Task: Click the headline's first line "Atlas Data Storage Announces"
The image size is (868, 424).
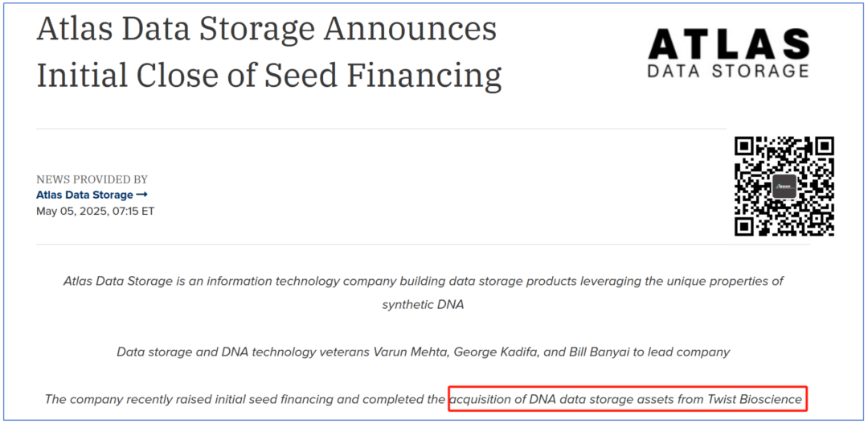Action: 267,30
